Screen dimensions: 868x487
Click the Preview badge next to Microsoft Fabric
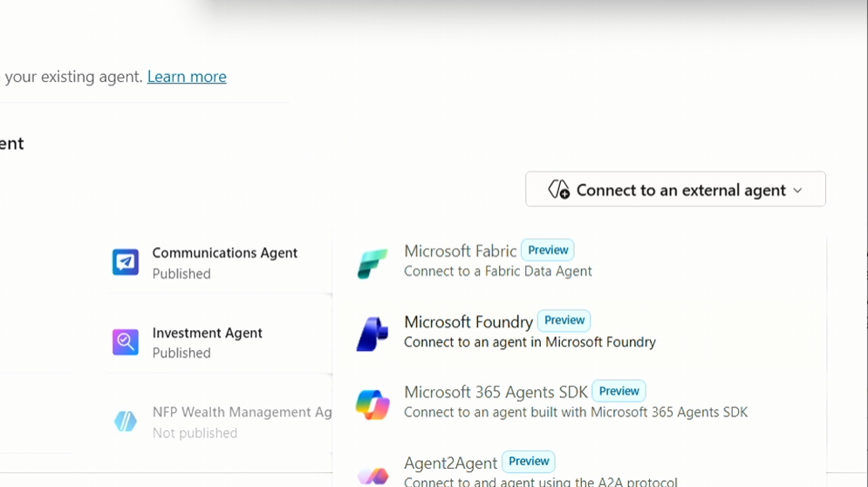coord(548,250)
